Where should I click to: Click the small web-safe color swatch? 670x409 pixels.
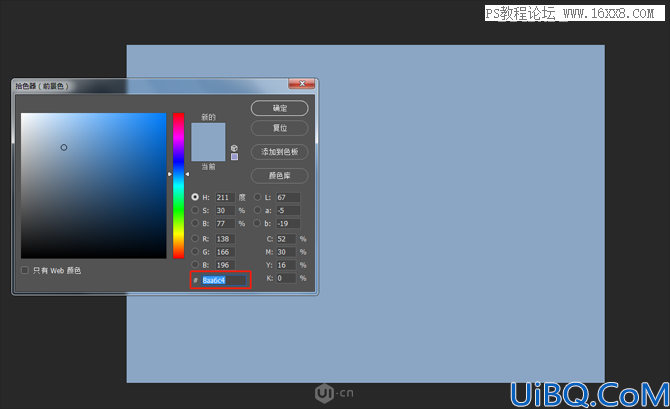click(x=234, y=157)
